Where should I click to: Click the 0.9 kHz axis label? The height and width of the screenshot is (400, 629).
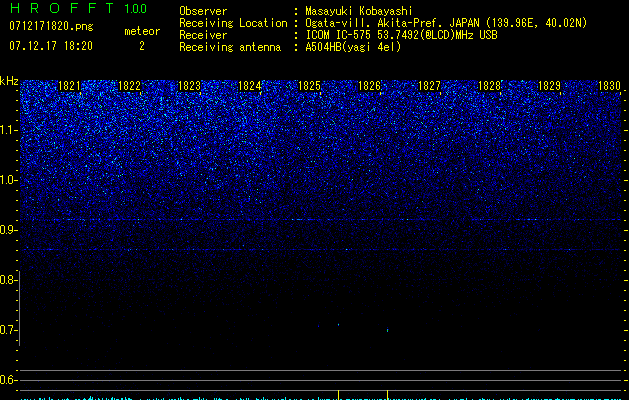(7, 230)
